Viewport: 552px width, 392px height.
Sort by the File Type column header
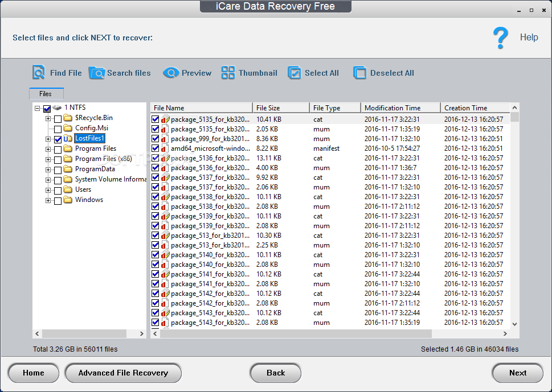point(335,108)
